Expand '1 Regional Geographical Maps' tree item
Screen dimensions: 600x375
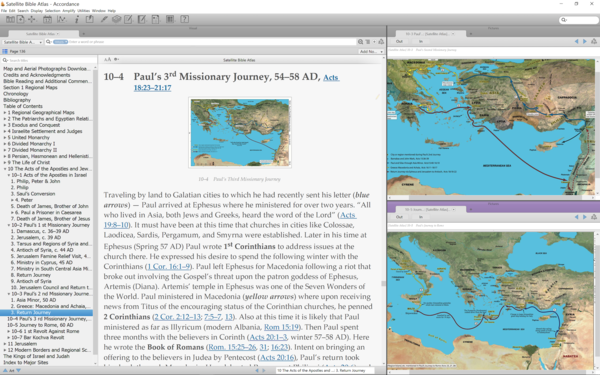point(5,112)
